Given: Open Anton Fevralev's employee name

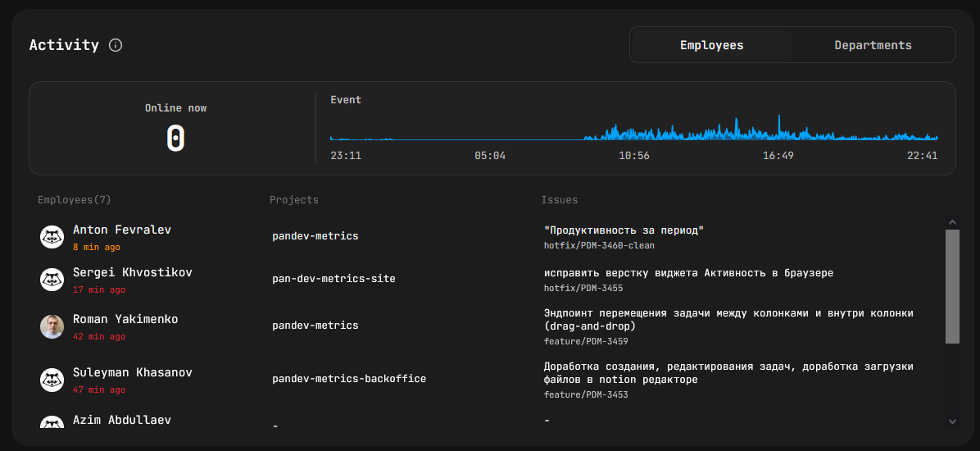Looking at the screenshot, I should 122,230.
